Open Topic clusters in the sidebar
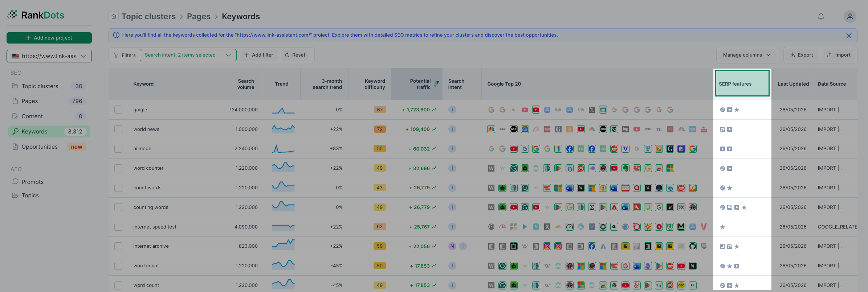The height and width of the screenshot is (292, 868). pyautogui.click(x=49, y=86)
